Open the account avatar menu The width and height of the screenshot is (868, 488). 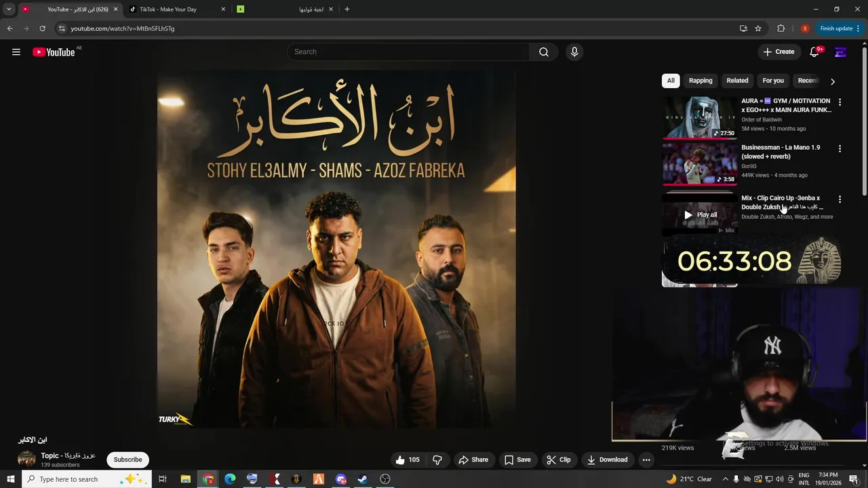pos(840,52)
